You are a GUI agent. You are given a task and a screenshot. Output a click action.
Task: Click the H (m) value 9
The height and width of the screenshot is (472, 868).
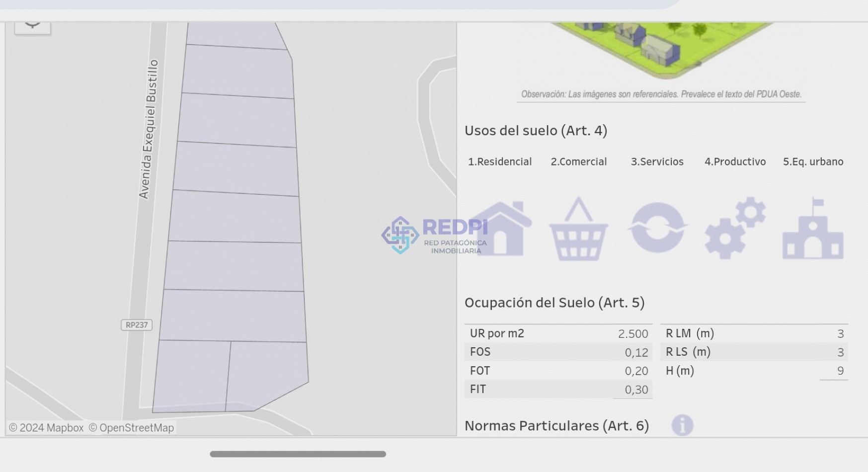pos(840,371)
